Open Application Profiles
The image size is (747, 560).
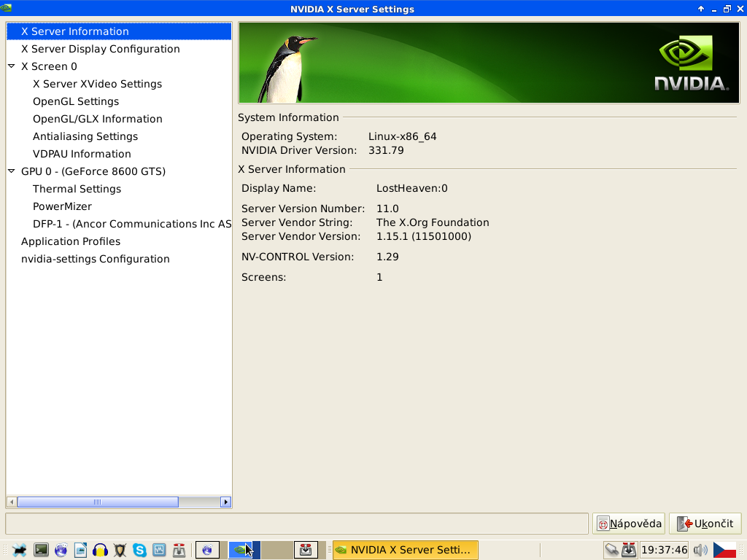click(x=71, y=241)
